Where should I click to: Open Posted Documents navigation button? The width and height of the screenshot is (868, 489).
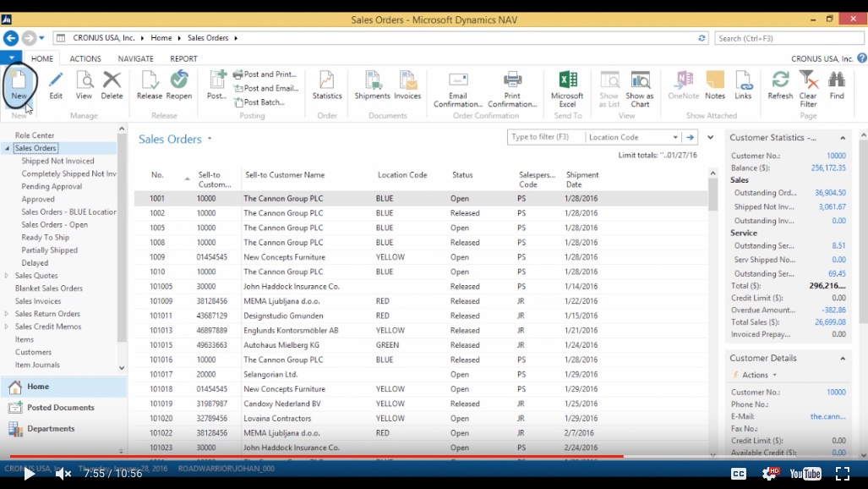point(63,408)
